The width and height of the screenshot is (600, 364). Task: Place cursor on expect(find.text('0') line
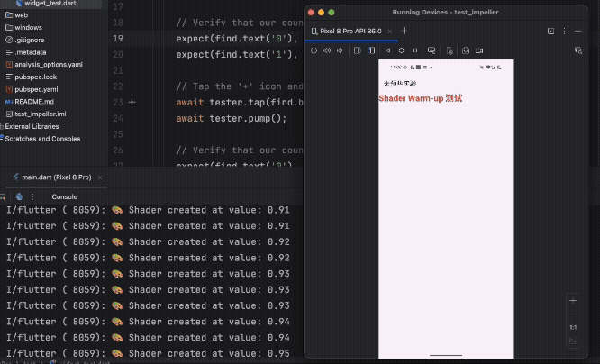click(236, 38)
